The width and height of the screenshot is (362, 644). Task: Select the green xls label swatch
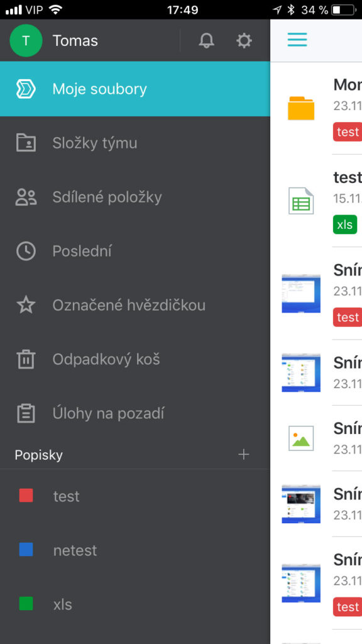[26, 603]
